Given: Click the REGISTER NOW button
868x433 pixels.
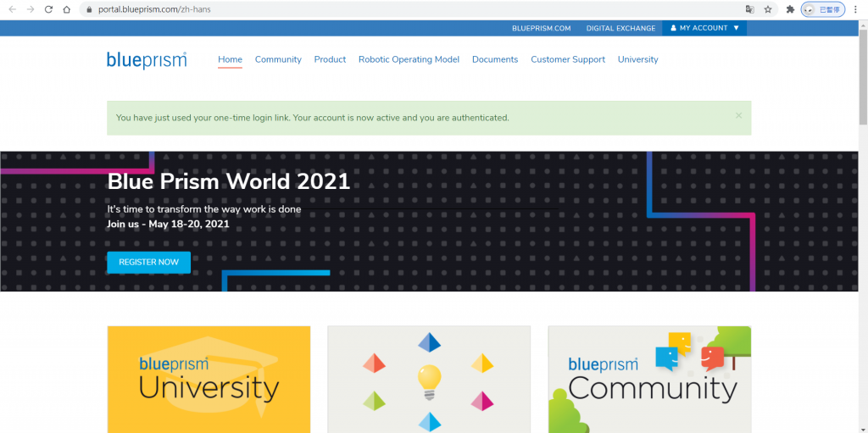Looking at the screenshot, I should (x=149, y=263).
